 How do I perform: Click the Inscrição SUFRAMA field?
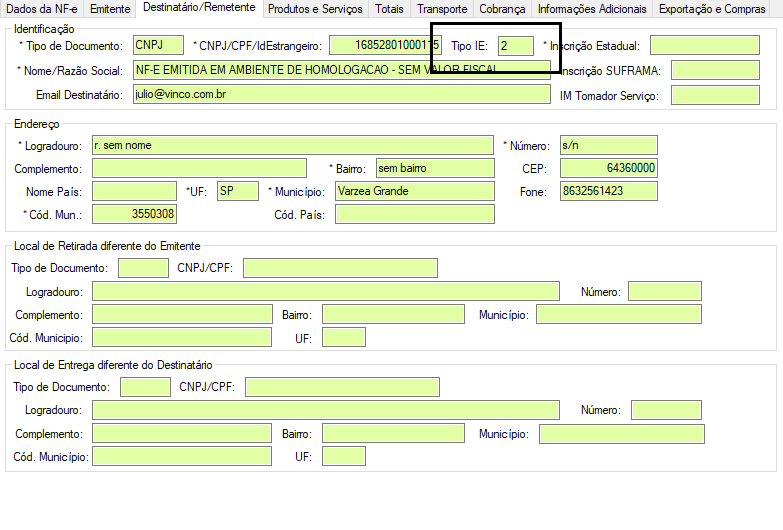(715, 70)
